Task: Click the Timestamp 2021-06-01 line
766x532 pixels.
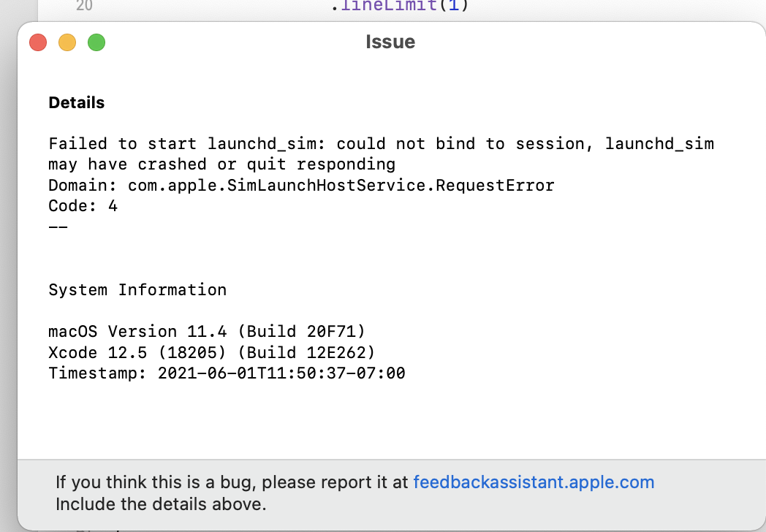Action: (227, 373)
